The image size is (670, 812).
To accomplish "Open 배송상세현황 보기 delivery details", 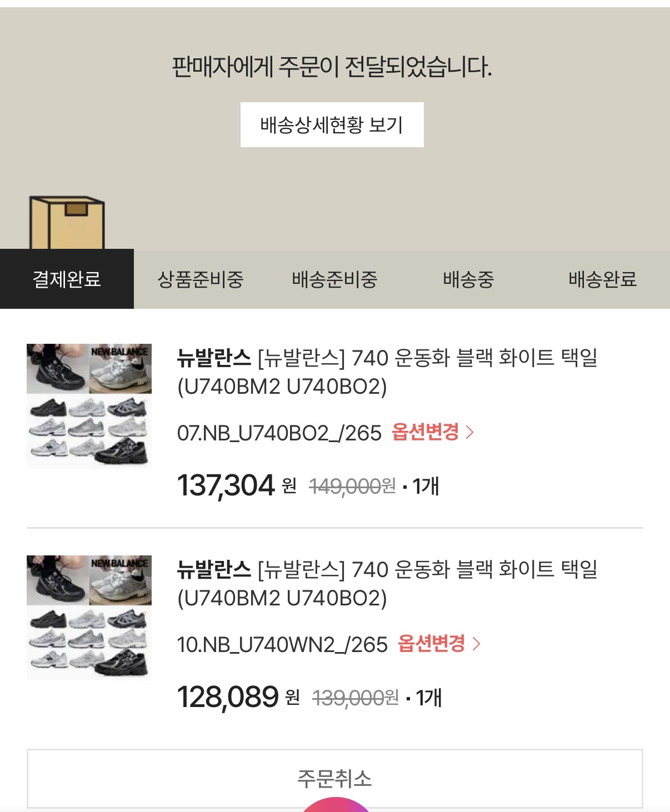I will (332, 125).
